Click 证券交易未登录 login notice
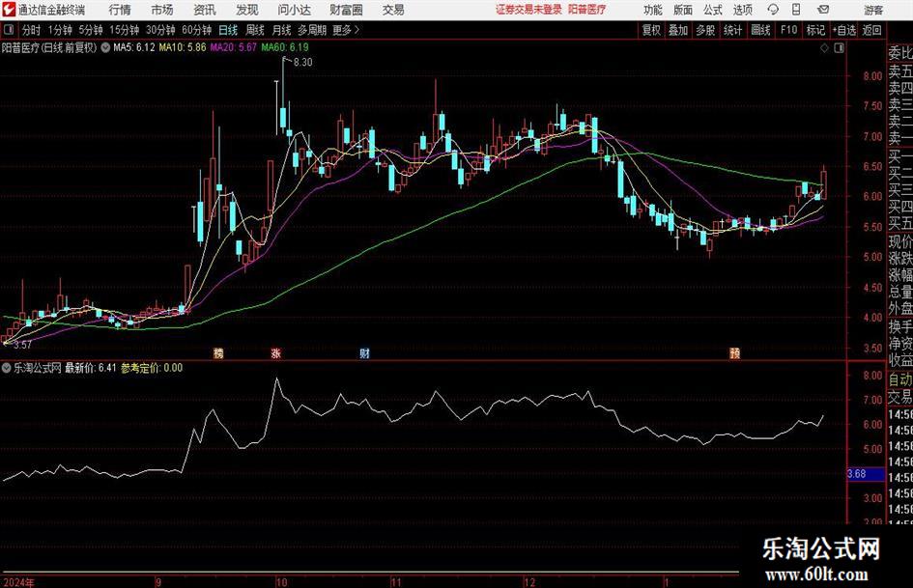Image resolution: width=913 pixels, height=588 pixels. coord(528,10)
